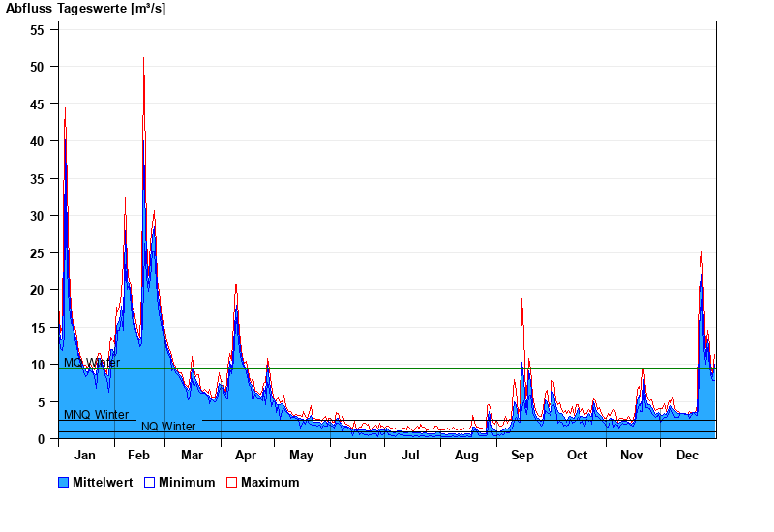Click the 55 value on the y-axis
The image size is (774, 532).
(x=38, y=30)
